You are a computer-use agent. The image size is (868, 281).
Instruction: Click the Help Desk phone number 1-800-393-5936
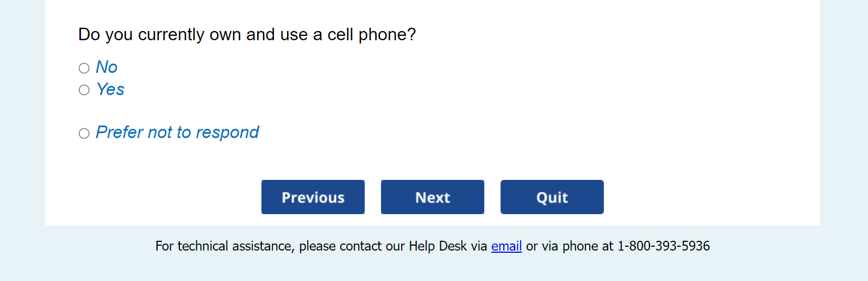(663, 246)
